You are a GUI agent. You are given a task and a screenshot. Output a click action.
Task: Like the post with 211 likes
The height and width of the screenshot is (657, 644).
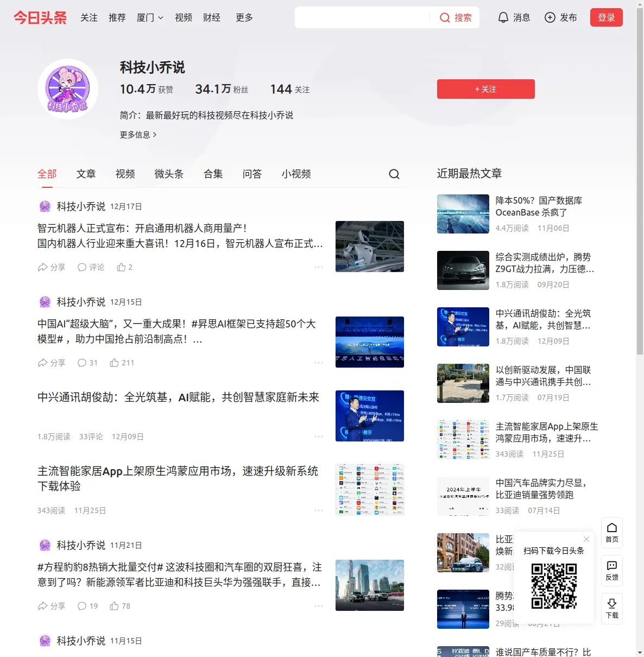tap(122, 363)
